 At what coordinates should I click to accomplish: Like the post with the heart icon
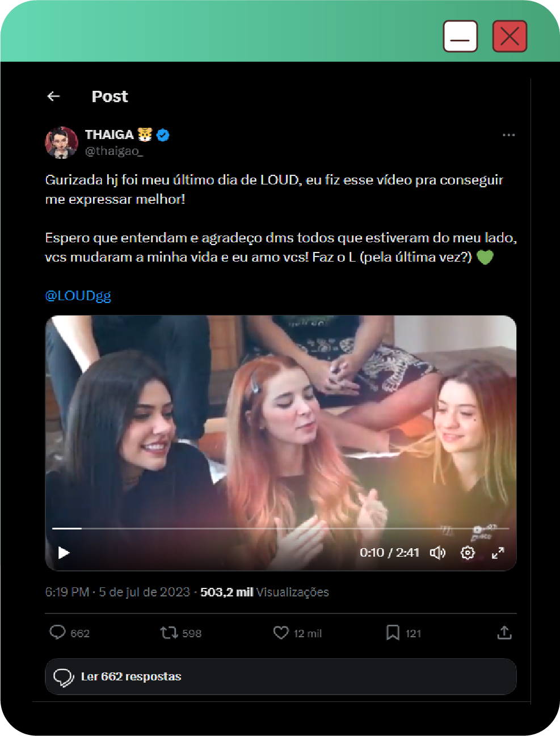[x=281, y=632]
